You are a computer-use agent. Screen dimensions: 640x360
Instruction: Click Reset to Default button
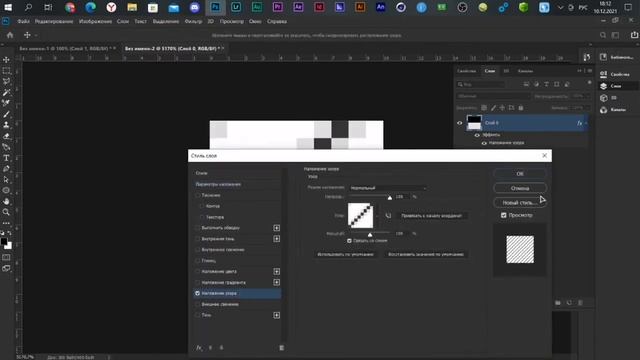[426, 254]
